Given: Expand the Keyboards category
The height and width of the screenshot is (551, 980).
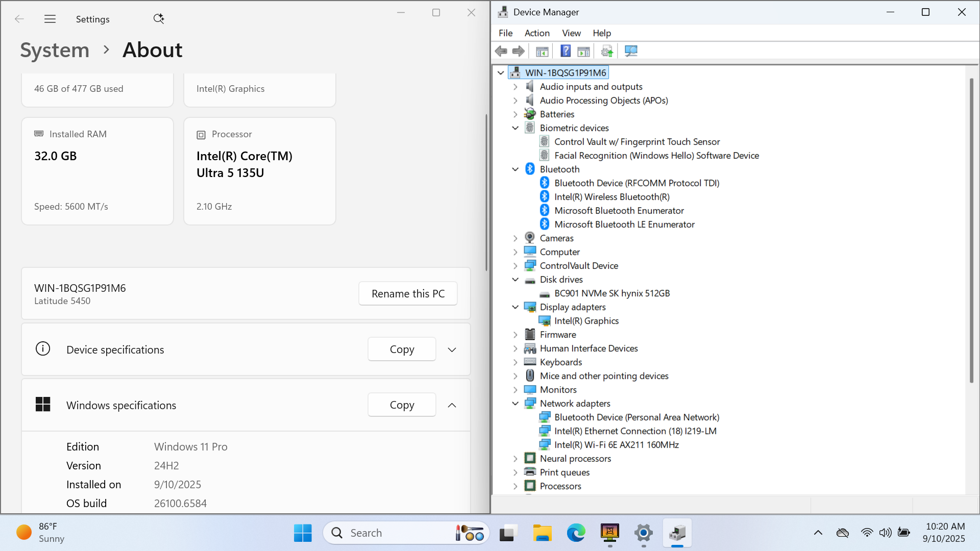Looking at the screenshot, I should [516, 362].
